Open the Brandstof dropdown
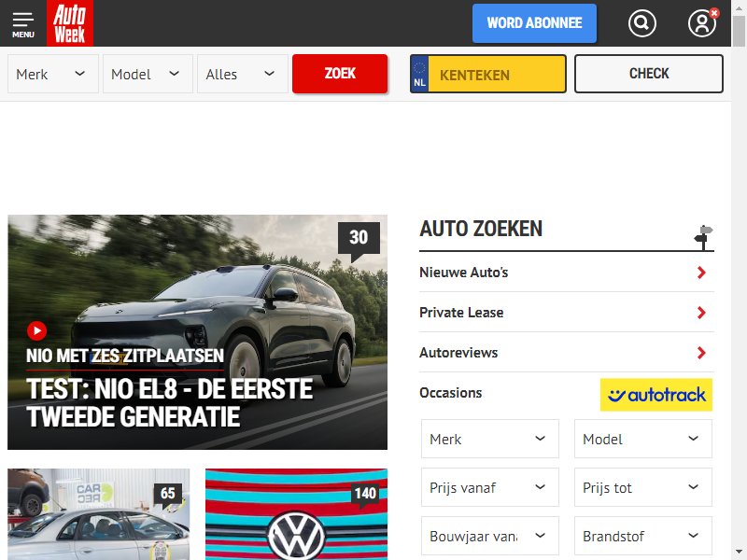This screenshot has width=747, height=560. pos(643,536)
